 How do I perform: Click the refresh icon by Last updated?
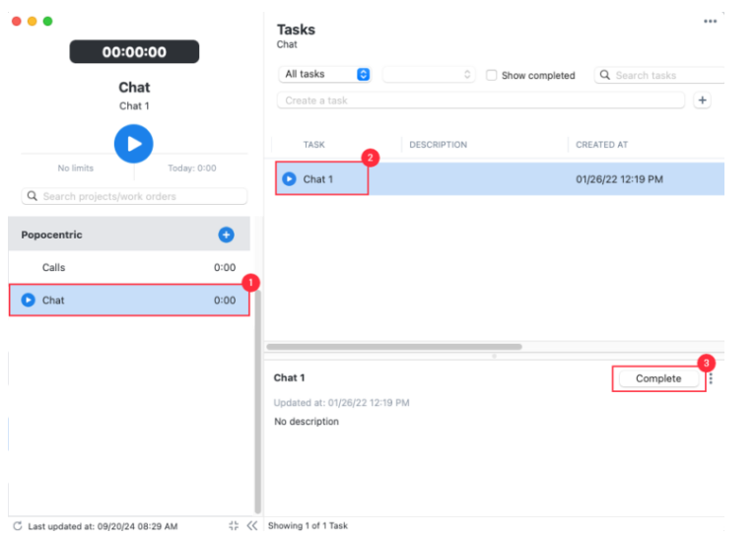[18, 526]
